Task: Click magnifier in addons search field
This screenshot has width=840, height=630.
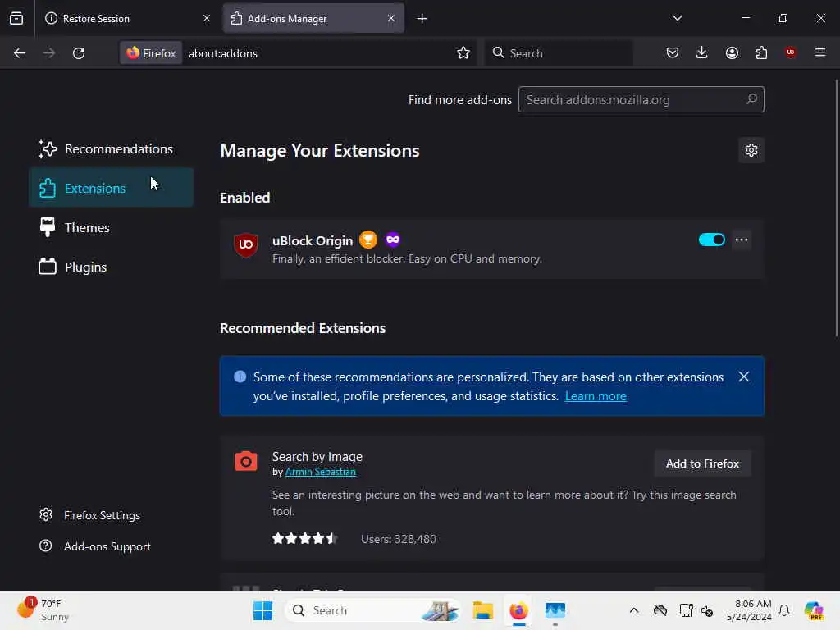Action: coord(751,99)
